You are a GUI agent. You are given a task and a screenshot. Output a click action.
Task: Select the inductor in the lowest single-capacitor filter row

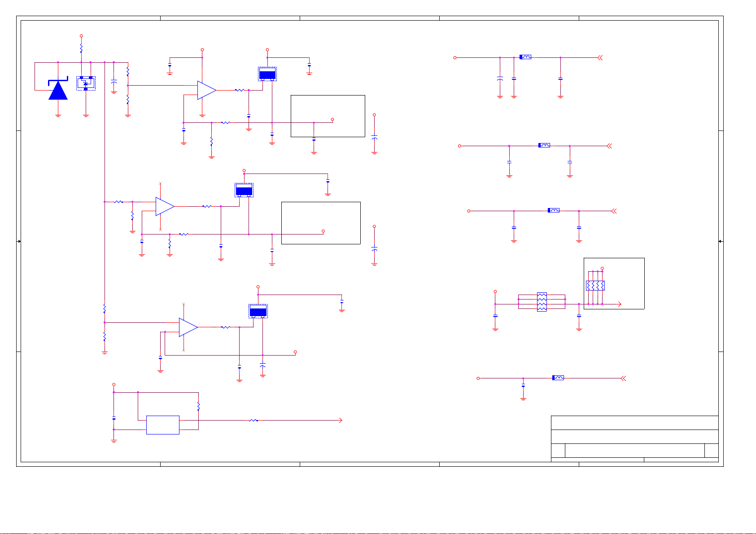coord(558,378)
